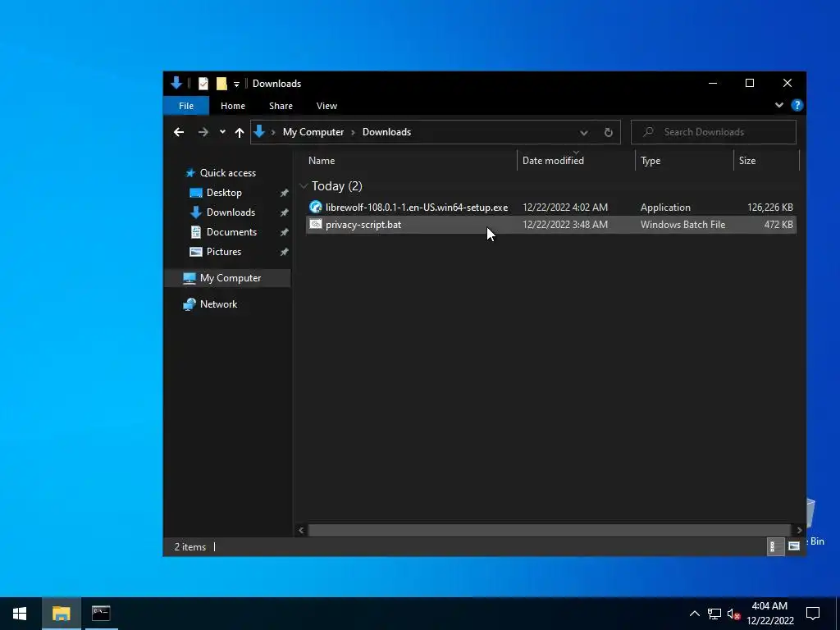
Task: Open the Share ribbon tab
Action: click(281, 106)
